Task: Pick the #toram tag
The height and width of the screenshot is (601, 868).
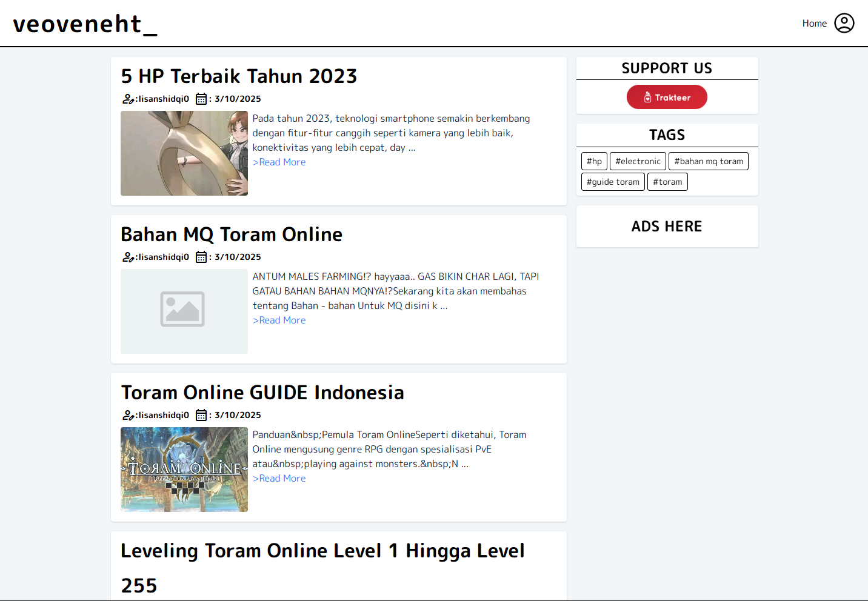Action: (x=667, y=182)
